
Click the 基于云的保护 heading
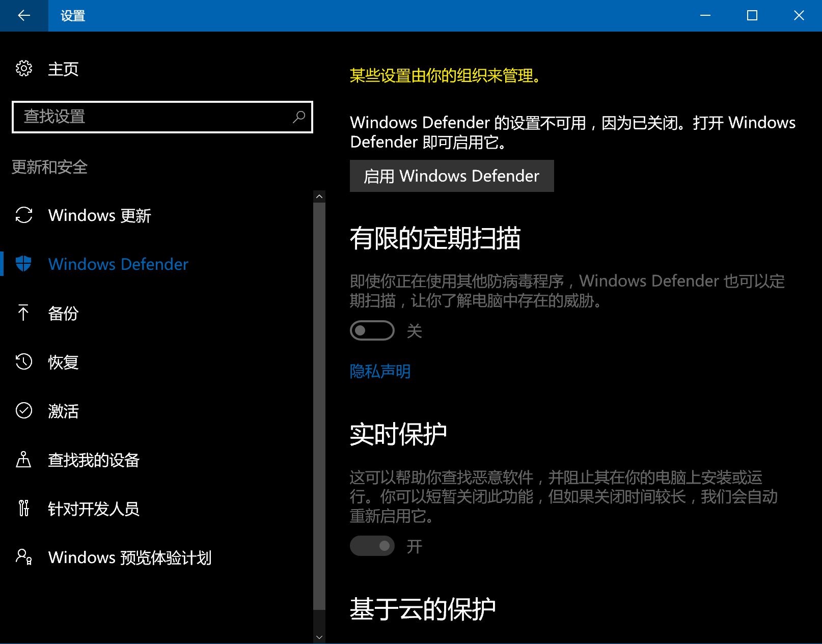(423, 608)
